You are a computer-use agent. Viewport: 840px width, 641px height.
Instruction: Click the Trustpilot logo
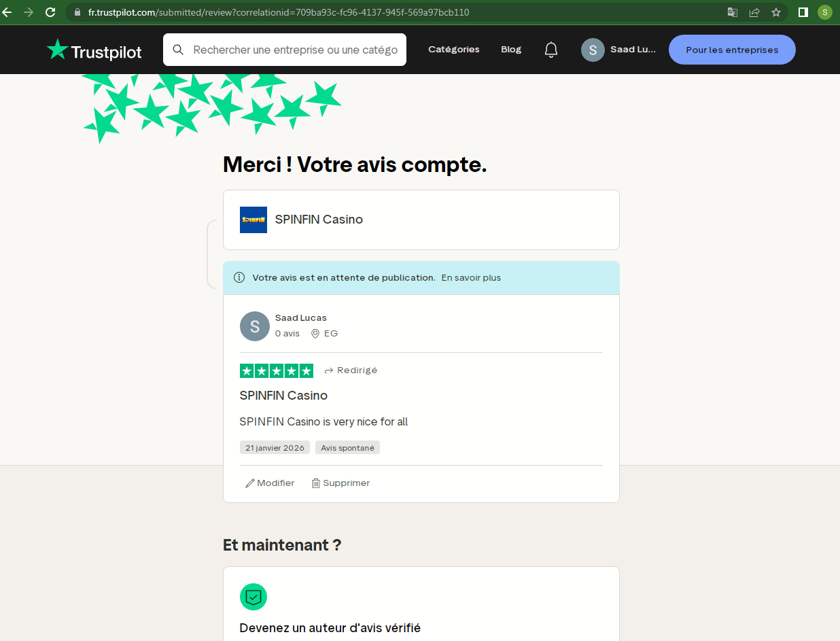(94, 50)
